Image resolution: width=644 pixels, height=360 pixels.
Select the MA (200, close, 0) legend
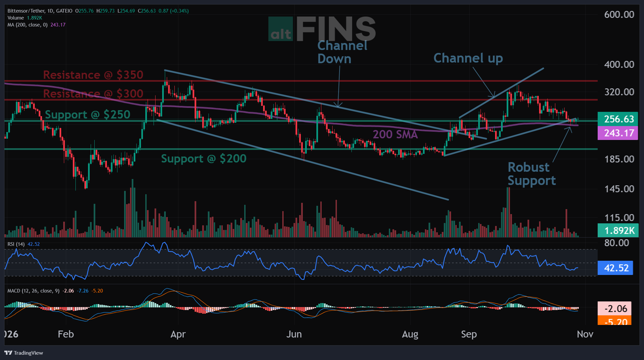click(x=36, y=25)
